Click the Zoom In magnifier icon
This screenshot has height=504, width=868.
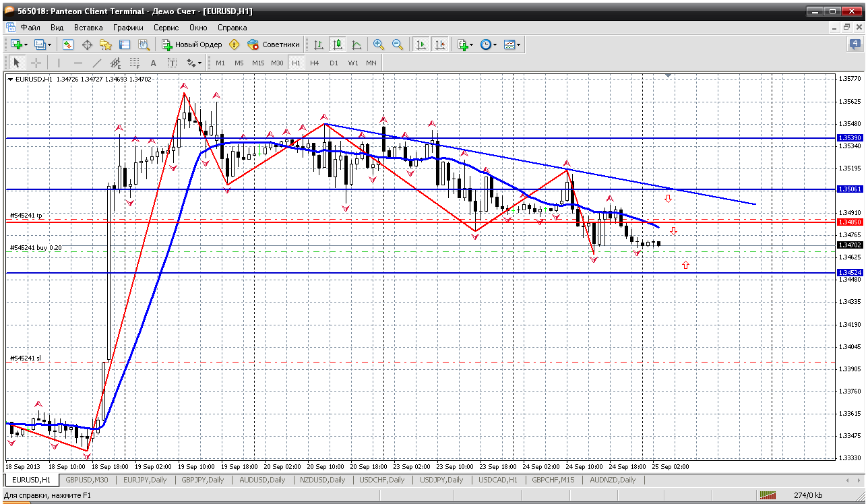pyautogui.click(x=379, y=44)
